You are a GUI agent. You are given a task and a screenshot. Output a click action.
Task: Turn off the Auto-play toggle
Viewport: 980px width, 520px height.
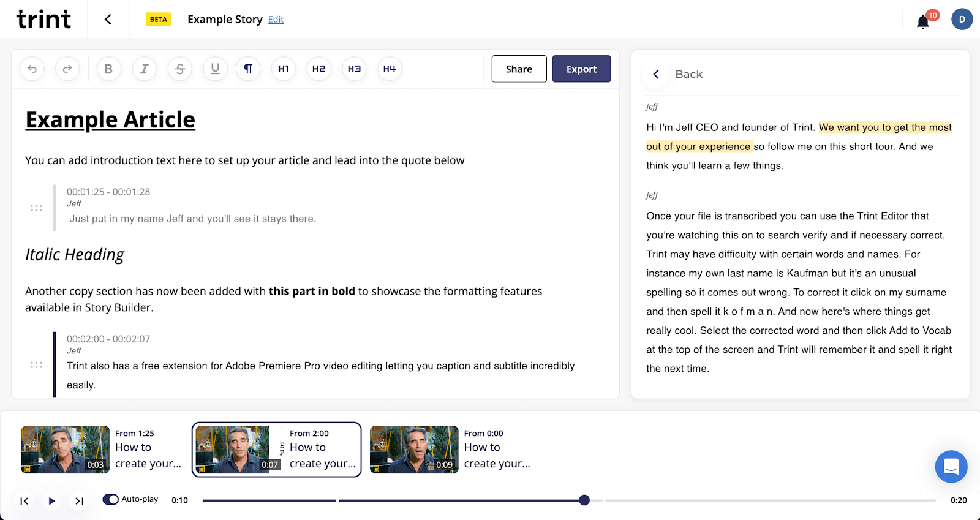point(111,499)
